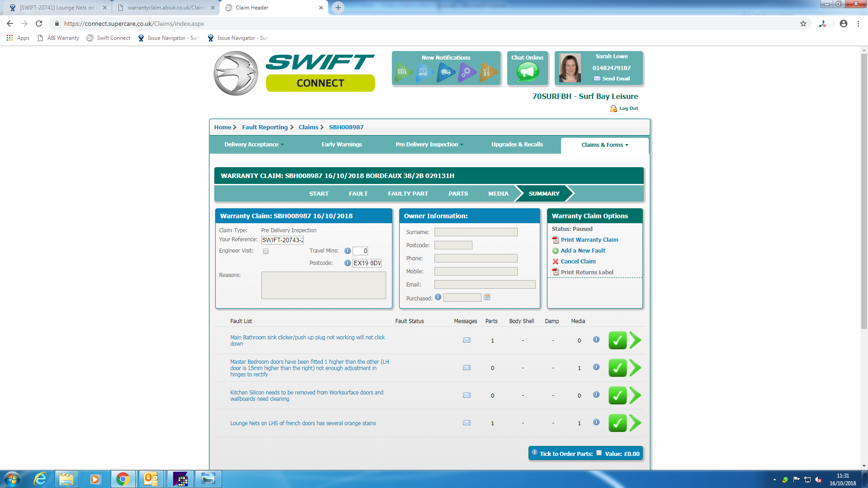Image resolution: width=868 pixels, height=488 pixels.
Task: Click the Cancel Claim link
Action: pos(578,262)
